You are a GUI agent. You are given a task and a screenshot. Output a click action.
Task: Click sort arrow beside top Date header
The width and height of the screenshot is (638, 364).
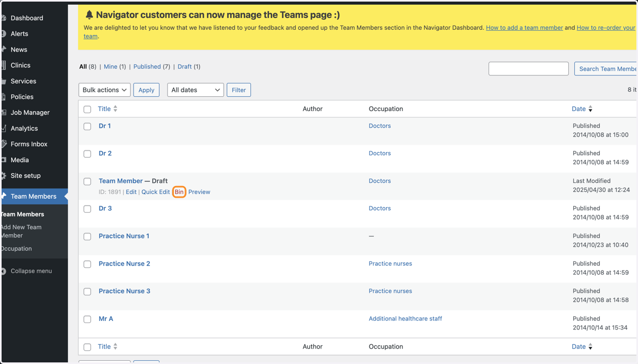pos(590,109)
